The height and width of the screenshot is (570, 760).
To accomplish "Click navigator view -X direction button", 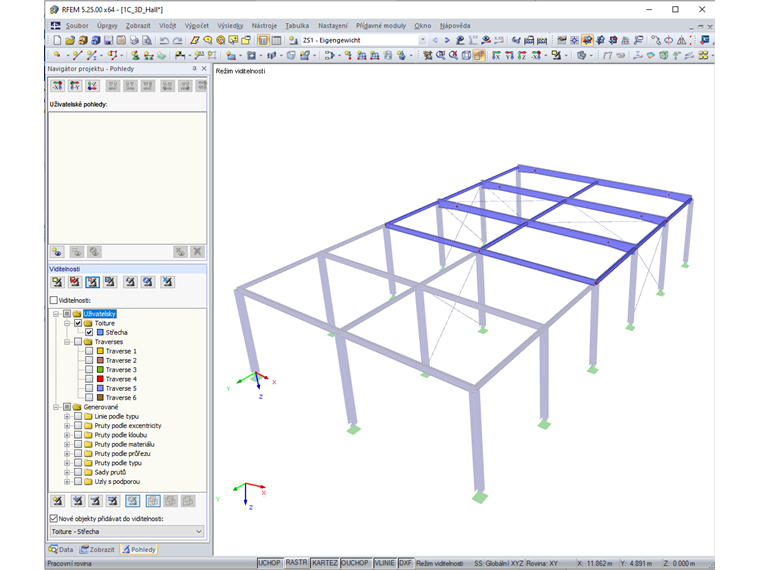I will pos(57,86).
